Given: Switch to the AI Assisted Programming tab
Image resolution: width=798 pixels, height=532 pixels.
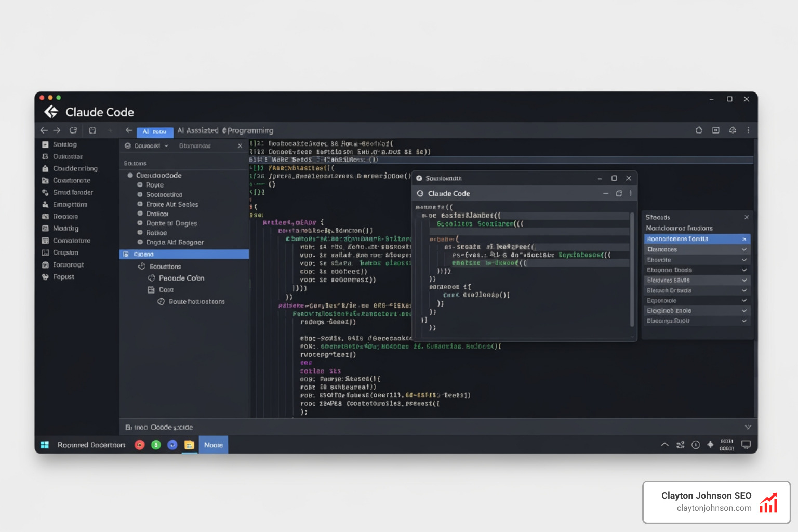Looking at the screenshot, I should [225, 130].
